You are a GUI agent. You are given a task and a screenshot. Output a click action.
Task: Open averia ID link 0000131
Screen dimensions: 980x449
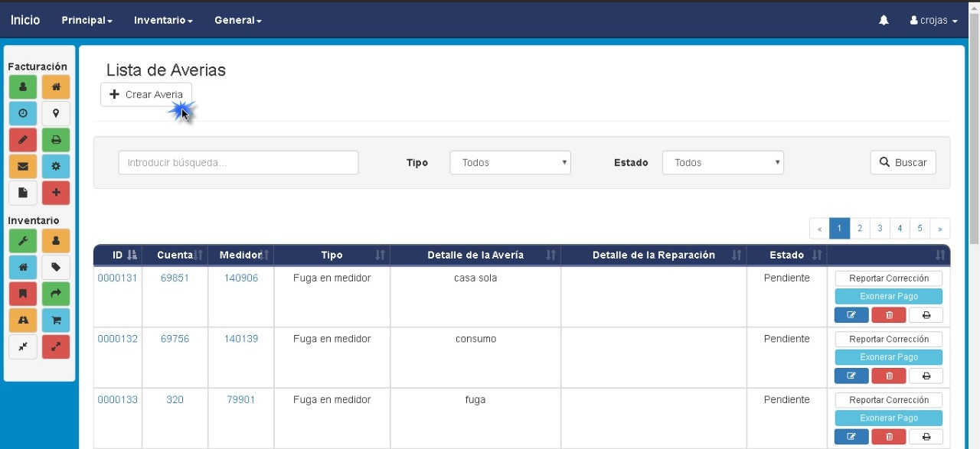coord(117,278)
